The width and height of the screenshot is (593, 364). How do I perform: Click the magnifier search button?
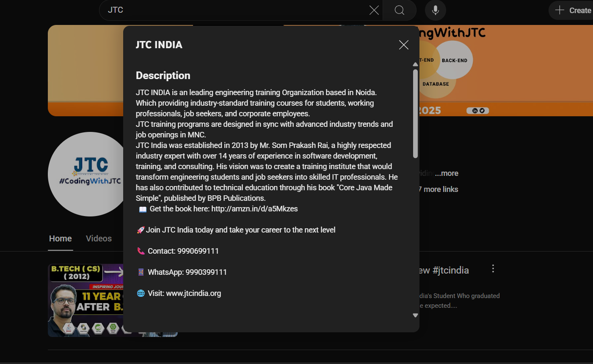coord(400,10)
